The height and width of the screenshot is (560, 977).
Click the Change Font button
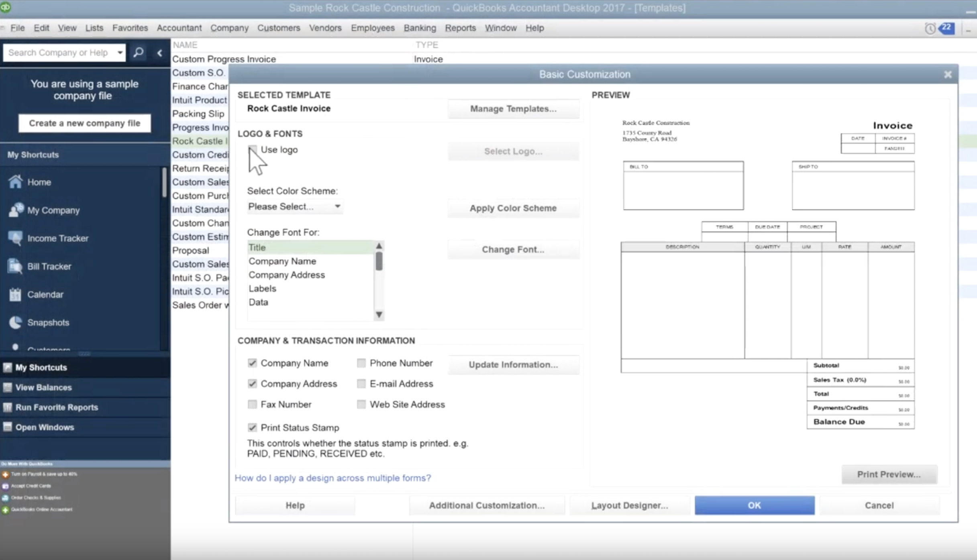click(x=513, y=249)
